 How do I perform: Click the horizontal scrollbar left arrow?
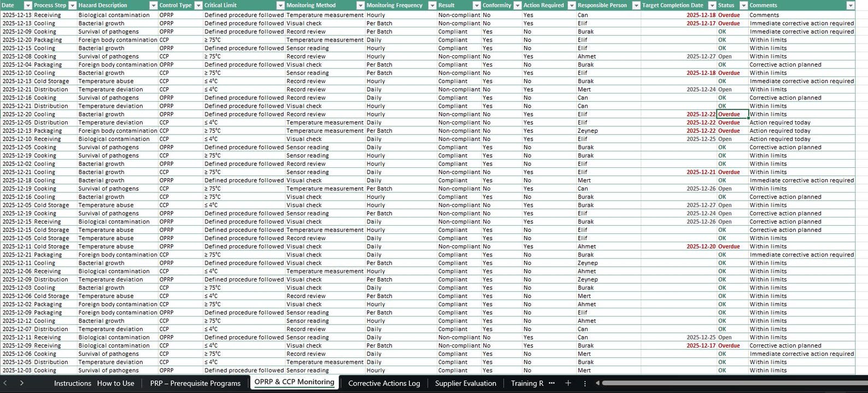pyautogui.click(x=597, y=383)
